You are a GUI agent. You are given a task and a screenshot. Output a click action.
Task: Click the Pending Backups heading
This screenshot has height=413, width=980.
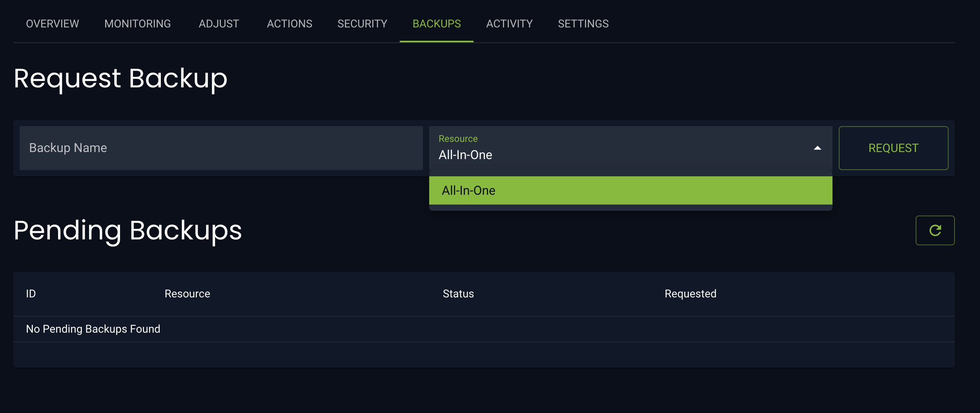pos(128,231)
